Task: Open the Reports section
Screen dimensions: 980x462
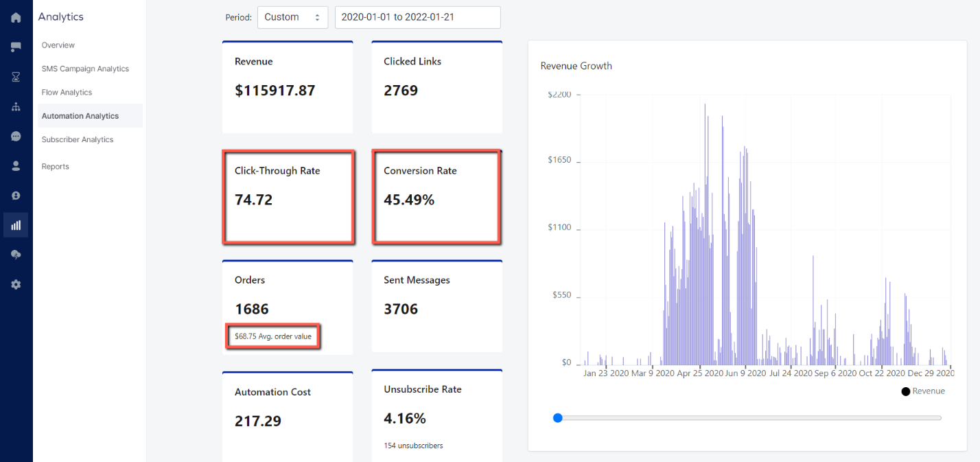Action: click(x=56, y=167)
